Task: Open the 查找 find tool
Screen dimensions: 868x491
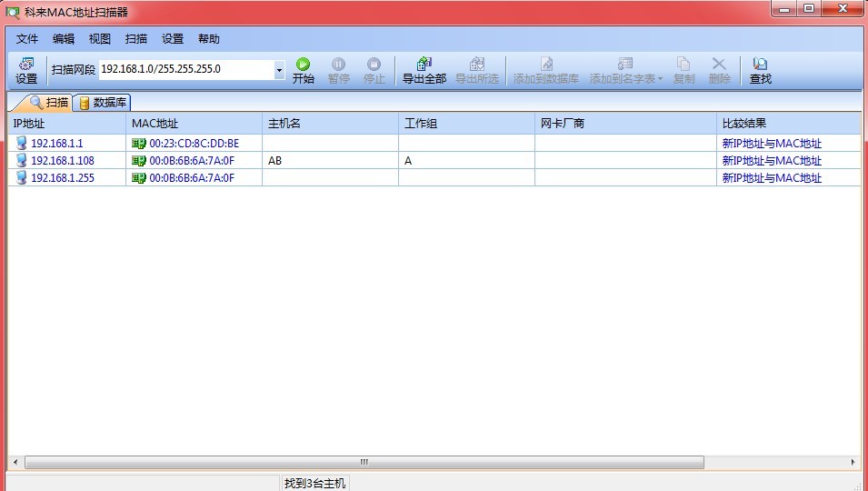Action: (760, 70)
